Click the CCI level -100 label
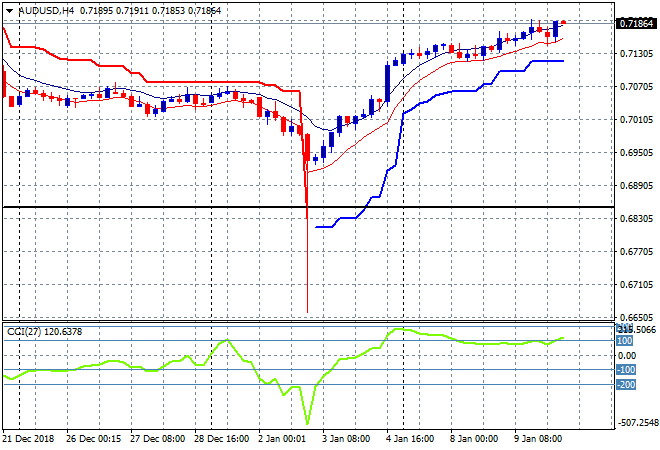660x450 pixels. (x=626, y=370)
